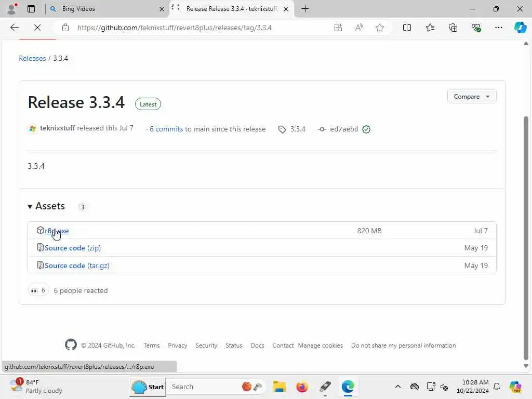Open Terms footer link
532x399 pixels.
pos(151,345)
